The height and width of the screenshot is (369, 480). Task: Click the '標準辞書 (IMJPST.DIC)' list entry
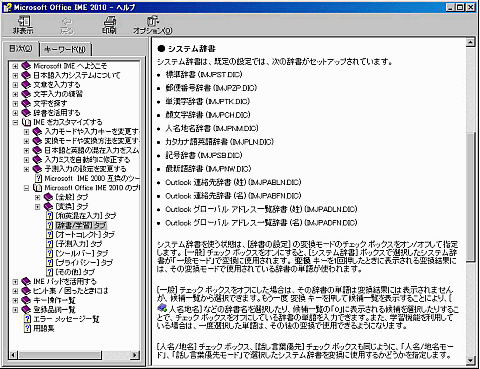click(204, 75)
